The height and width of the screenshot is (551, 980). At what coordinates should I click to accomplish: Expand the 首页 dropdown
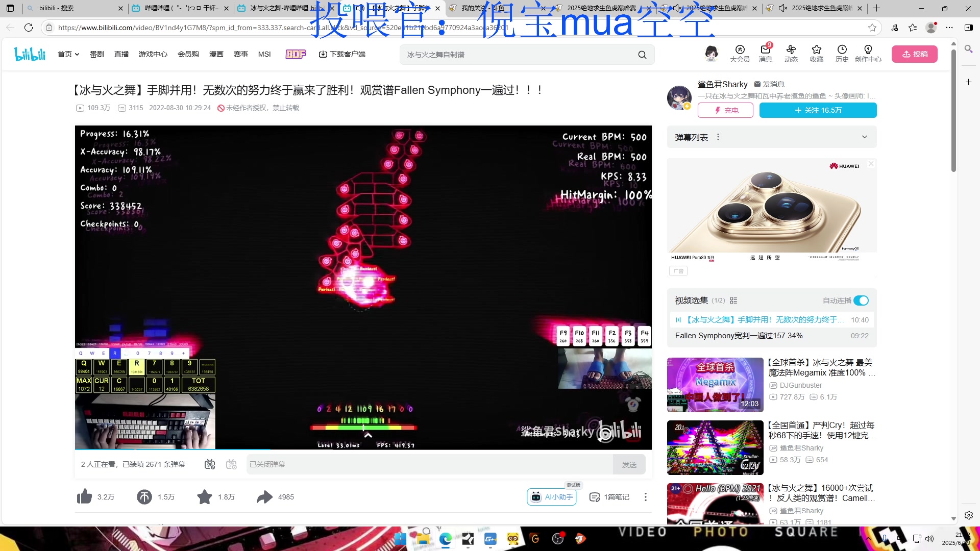tap(68, 54)
